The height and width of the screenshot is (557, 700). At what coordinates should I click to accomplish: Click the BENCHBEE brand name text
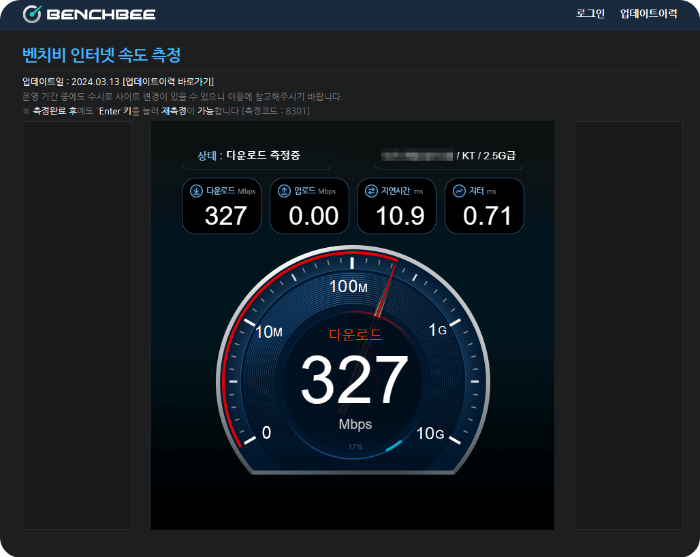101,15
